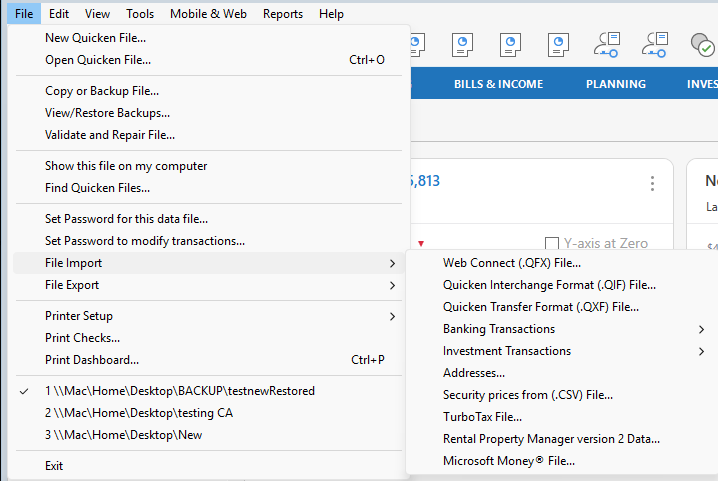Select Set Password for this data file...
Screen dimensions: 718x481
[208, 219]
